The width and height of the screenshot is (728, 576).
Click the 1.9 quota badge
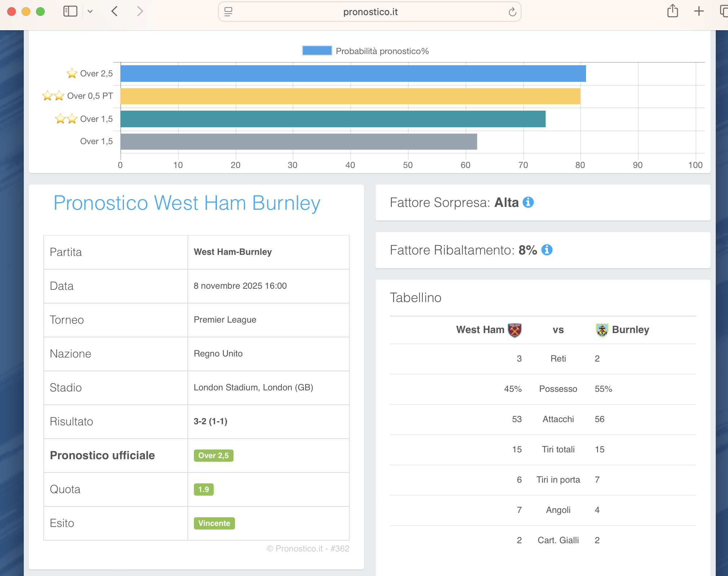click(204, 489)
